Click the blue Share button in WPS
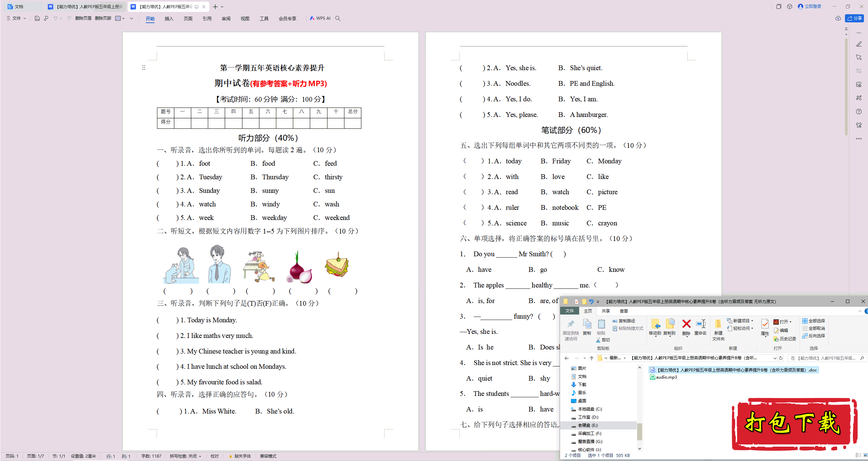This screenshot has width=868, height=461. [855, 18]
